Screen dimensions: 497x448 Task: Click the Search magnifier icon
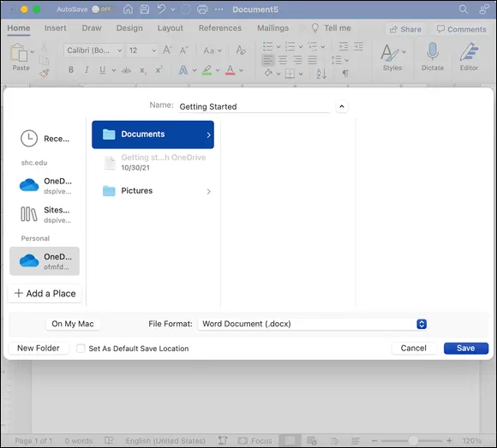463,9
